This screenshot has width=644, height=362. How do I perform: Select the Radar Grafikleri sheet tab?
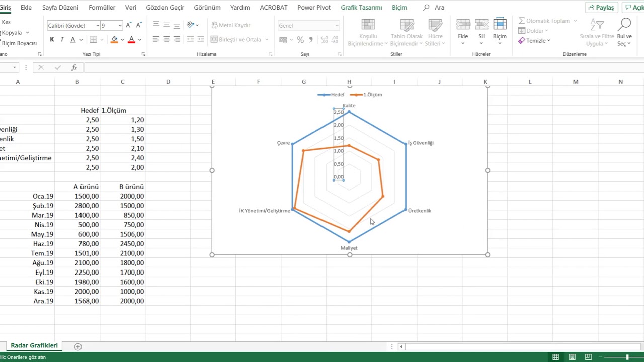click(34, 346)
